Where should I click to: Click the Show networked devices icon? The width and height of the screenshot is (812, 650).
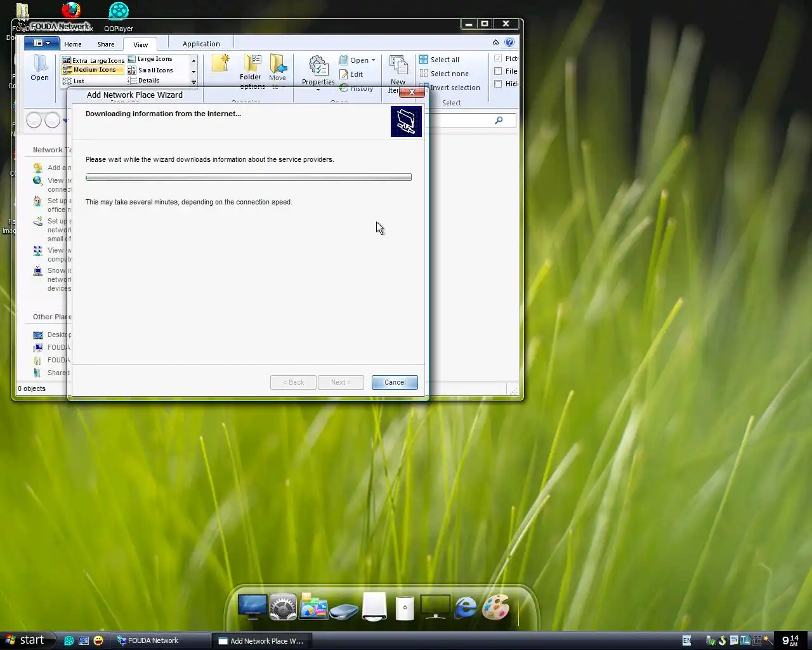coord(38,271)
